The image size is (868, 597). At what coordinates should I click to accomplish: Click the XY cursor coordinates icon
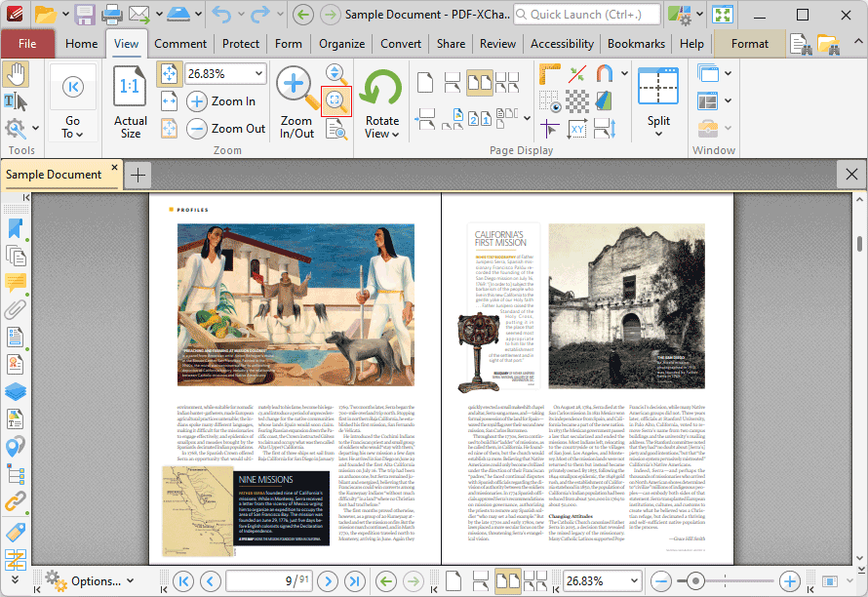[576, 129]
